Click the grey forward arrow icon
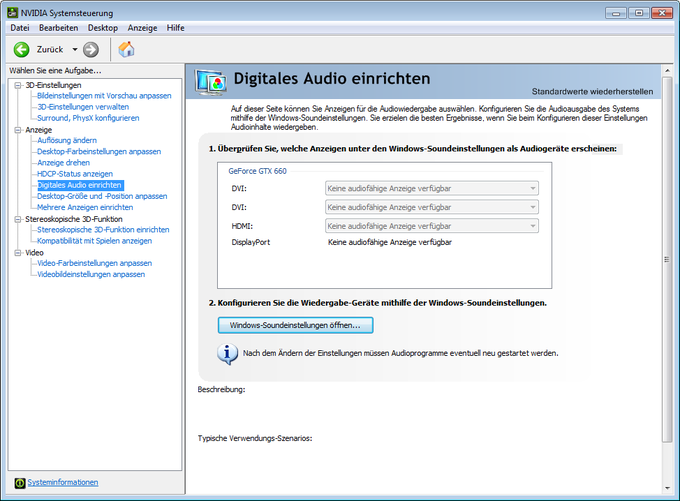The width and height of the screenshot is (680, 501). point(91,49)
